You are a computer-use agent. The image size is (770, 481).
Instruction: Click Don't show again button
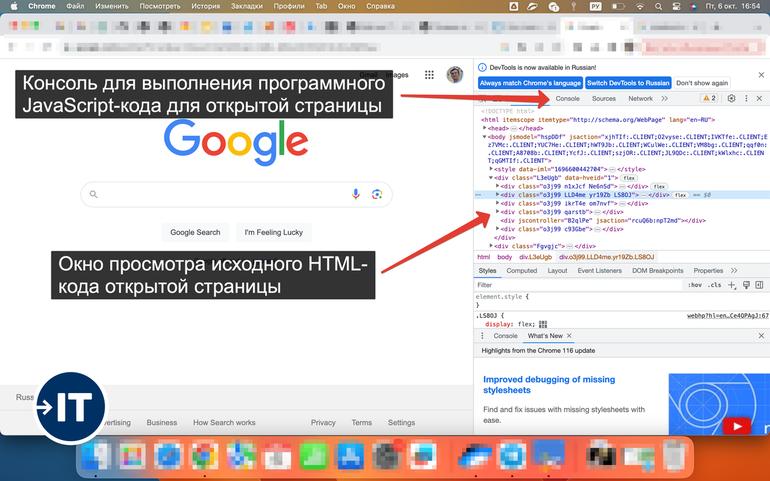coord(702,83)
